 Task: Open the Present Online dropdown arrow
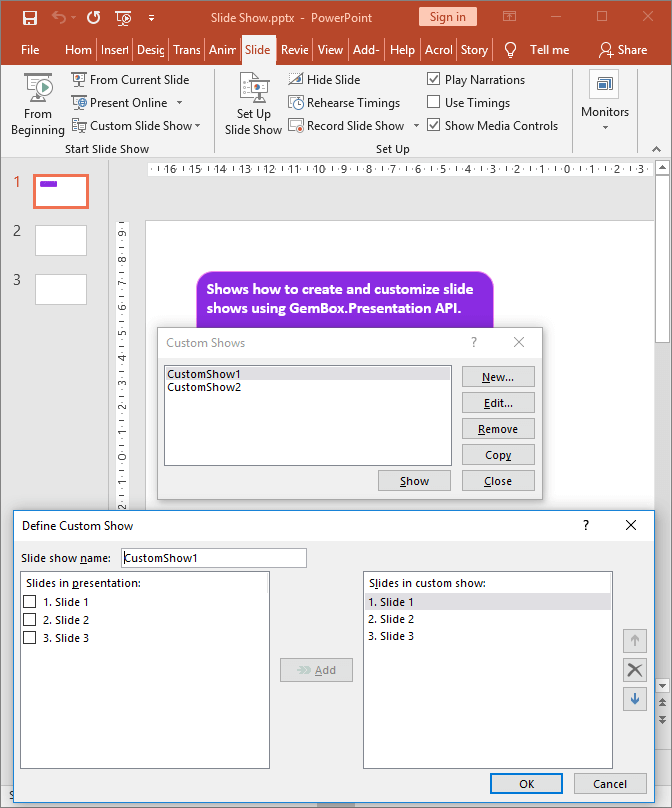coord(179,103)
